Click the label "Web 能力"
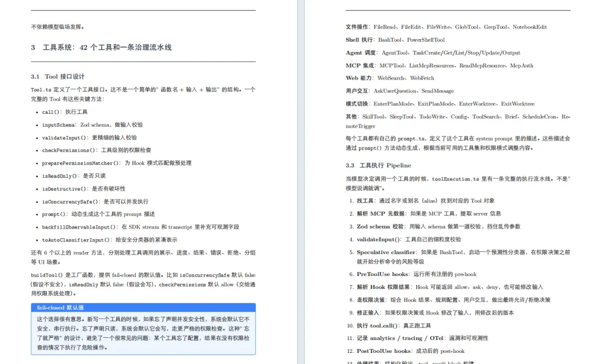Viewport: 602px width, 364px height. [x=358, y=78]
